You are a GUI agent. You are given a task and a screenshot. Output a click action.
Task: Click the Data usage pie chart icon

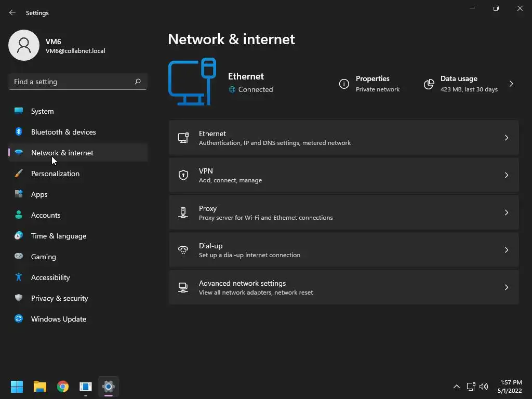429,84
